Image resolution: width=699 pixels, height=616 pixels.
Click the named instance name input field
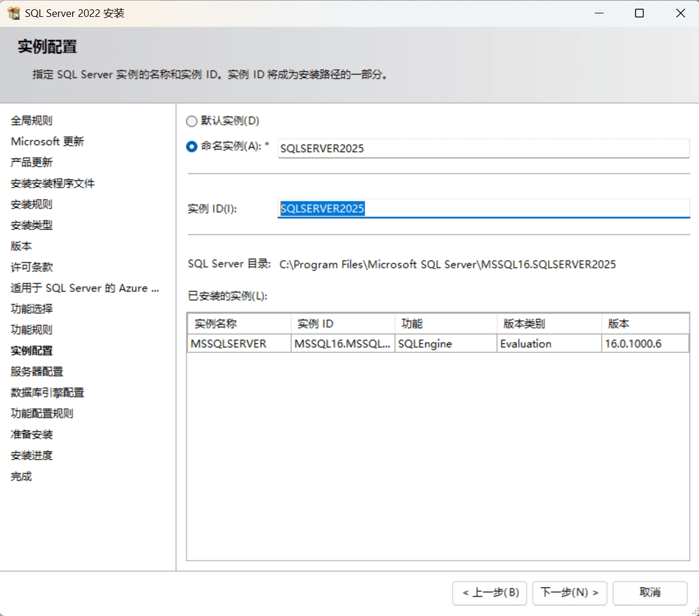point(483,148)
